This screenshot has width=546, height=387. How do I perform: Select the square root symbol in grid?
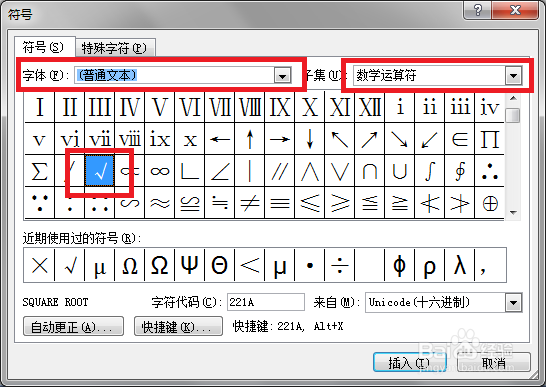coord(100,171)
